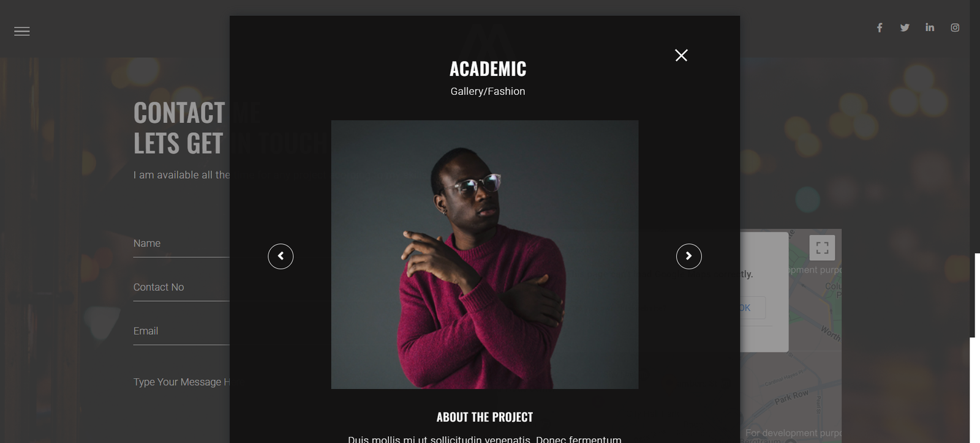
Task: Click the Gallery/Fashion category text
Action: point(488,91)
